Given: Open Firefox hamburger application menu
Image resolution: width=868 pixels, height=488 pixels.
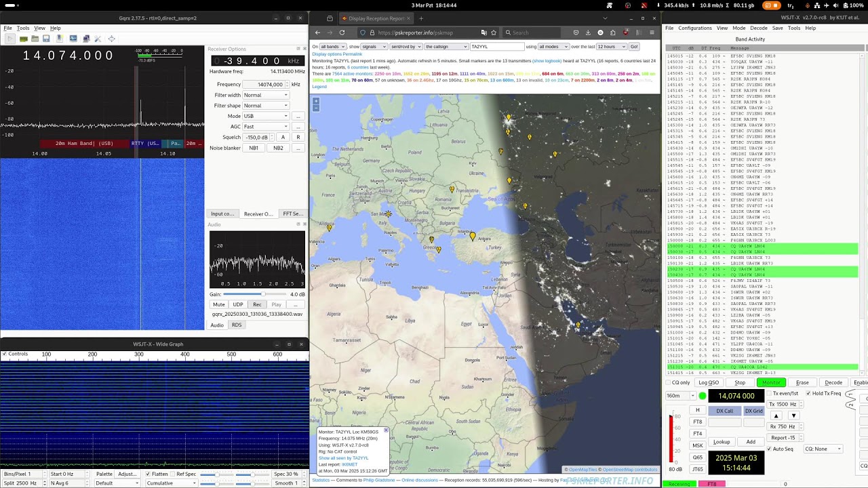Looking at the screenshot, I should click(x=652, y=33).
